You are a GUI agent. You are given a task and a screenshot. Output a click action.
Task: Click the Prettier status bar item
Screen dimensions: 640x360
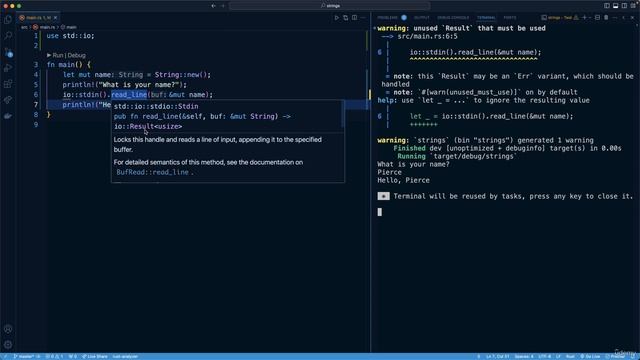(615, 356)
